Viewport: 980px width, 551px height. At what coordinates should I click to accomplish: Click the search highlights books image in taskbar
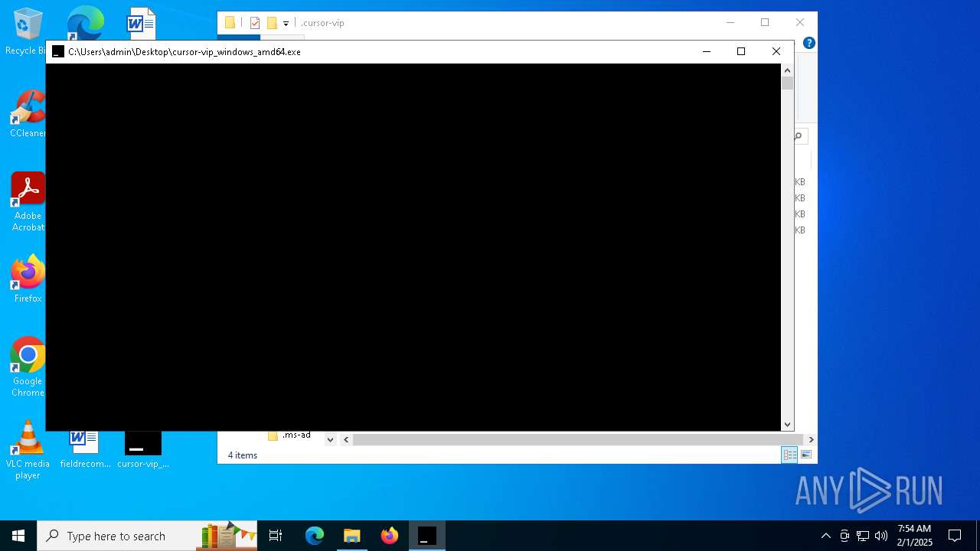point(228,536)
